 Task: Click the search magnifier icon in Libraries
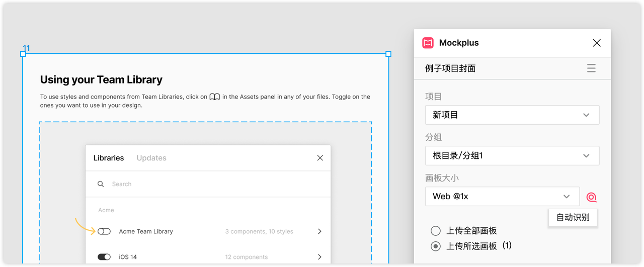coord(101,184)
